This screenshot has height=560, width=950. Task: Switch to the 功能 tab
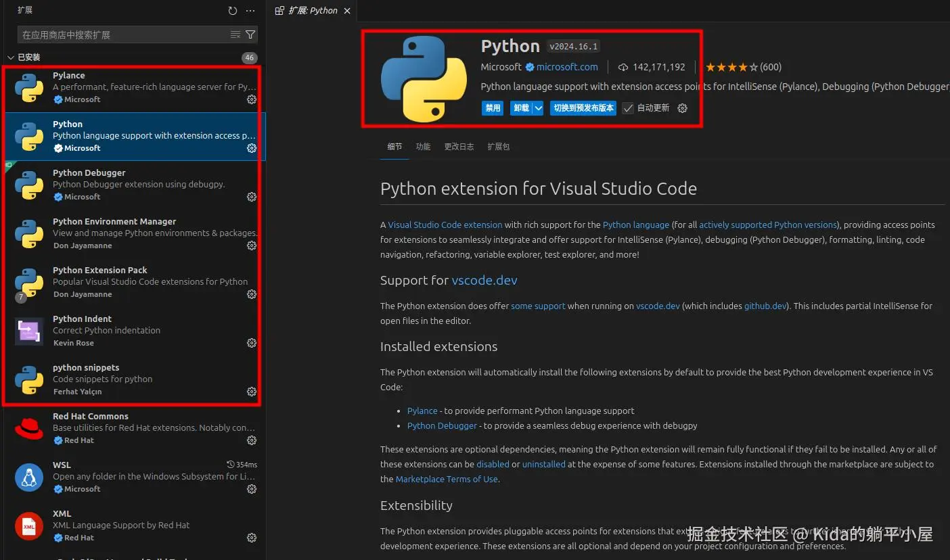click(x=423, y=147)
